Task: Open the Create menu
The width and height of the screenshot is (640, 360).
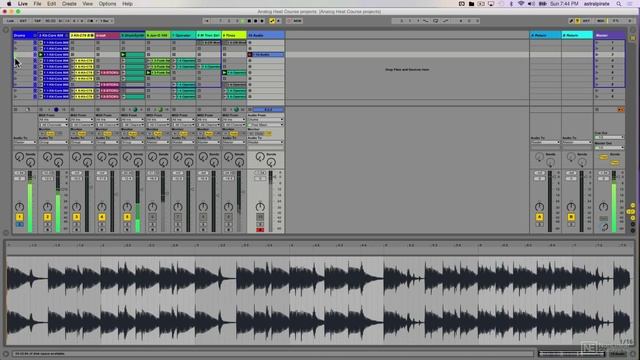Action: pos(69,4)
